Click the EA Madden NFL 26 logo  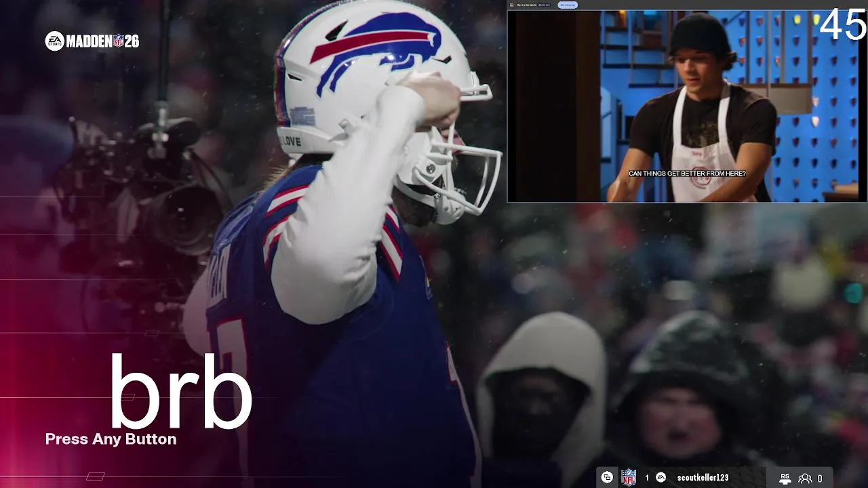tap(92, 41)
